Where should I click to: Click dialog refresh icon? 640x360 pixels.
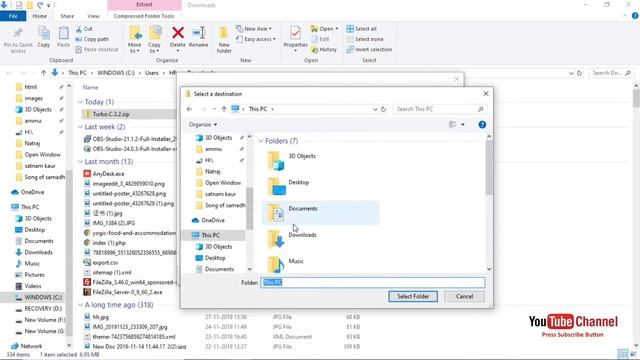pos(383,109)
